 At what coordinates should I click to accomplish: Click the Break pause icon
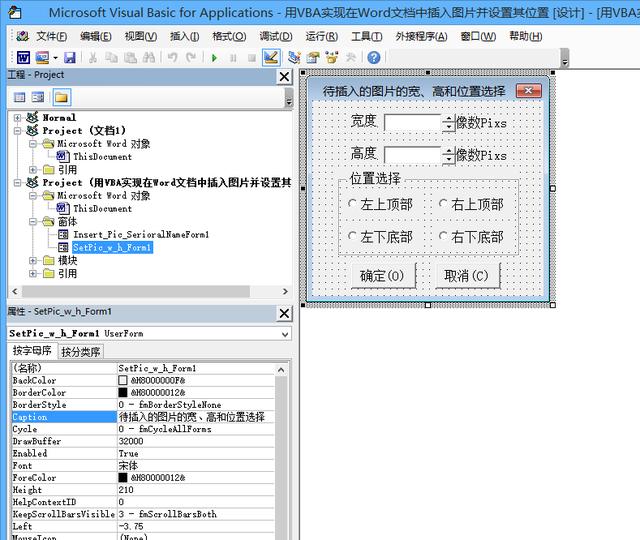[x=233, y=58]
